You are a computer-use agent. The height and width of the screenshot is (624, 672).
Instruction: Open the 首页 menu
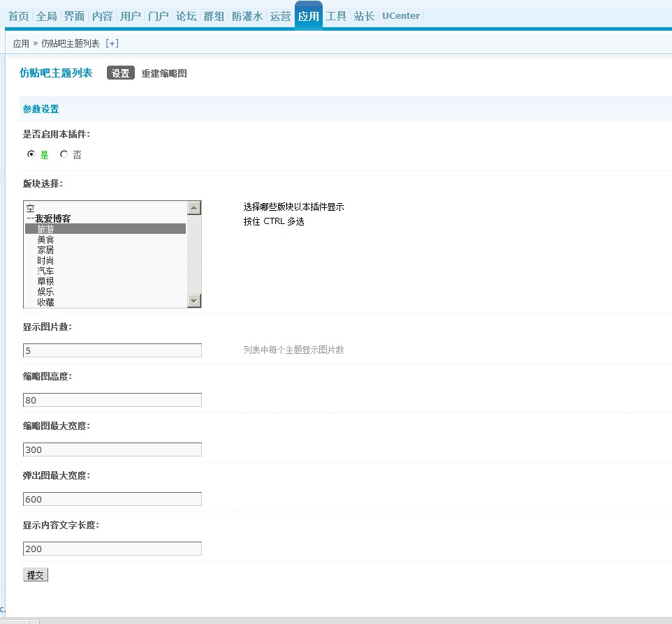click(18, 15)
